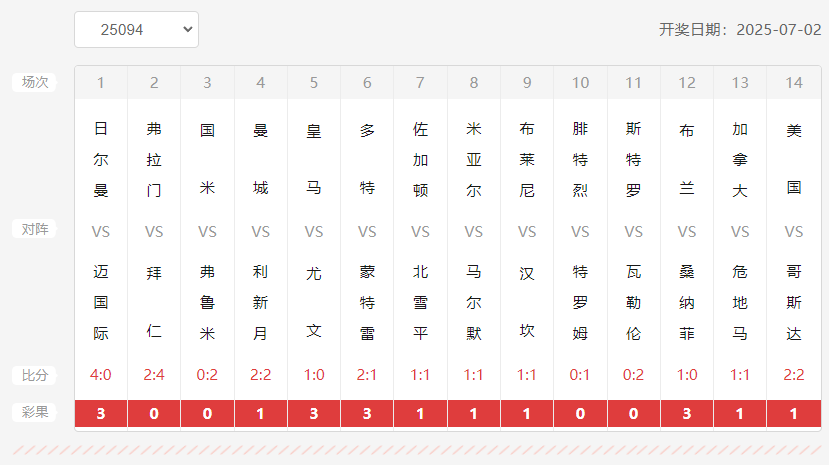The image size is (829, 465).
Task: Click the 曼城 team name in column 4
Action: [x=261, y=159]
